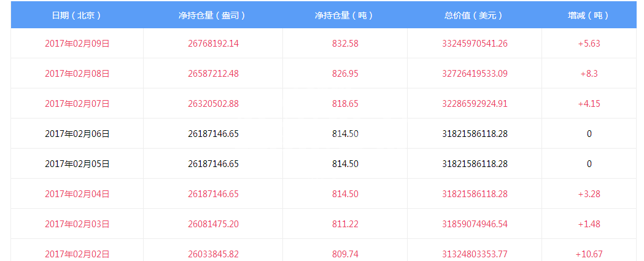Image resolution: width=644 pixels, height=261 pixels.
Task: Select the date cell 2017年02月08日
Action: coord(77,74)
